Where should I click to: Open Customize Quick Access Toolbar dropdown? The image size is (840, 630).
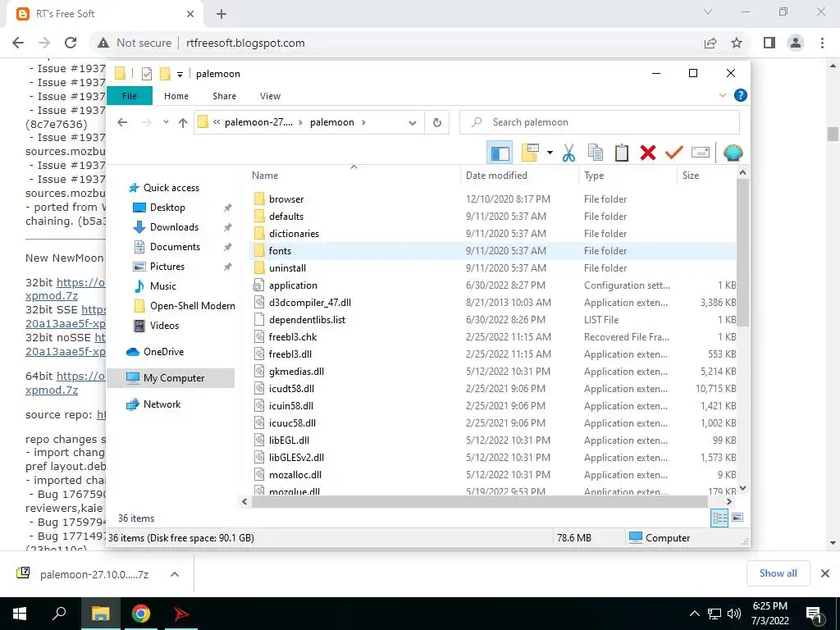pos(180,74)
